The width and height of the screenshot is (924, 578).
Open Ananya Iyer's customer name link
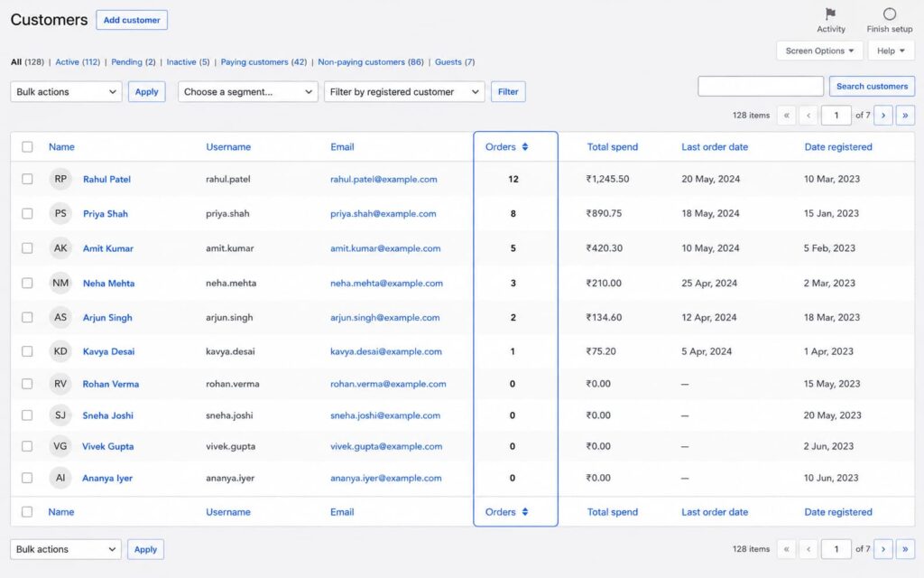[107, 479]
